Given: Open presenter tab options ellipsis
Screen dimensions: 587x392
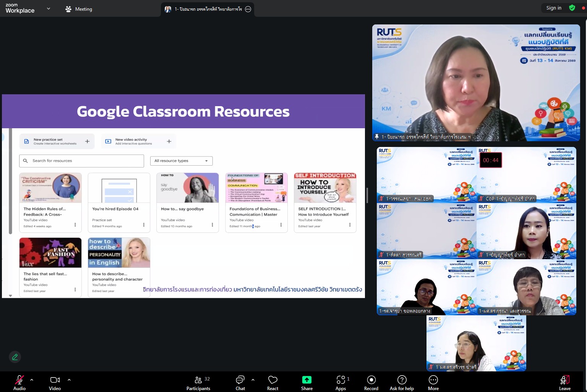Looking at the screenshot, I should (x=248, y=9).
